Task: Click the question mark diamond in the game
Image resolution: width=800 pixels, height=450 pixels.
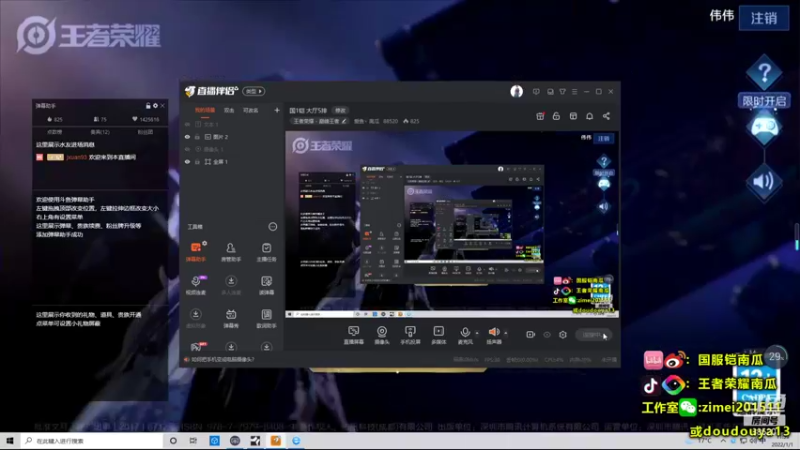Action: (x=764, y=73)
